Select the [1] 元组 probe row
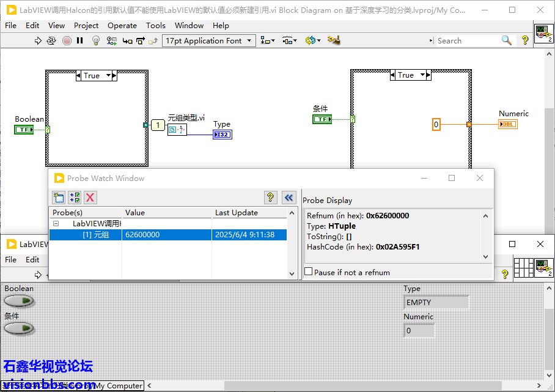The height and width of the screenshot is (392, 555). point(96,235)
